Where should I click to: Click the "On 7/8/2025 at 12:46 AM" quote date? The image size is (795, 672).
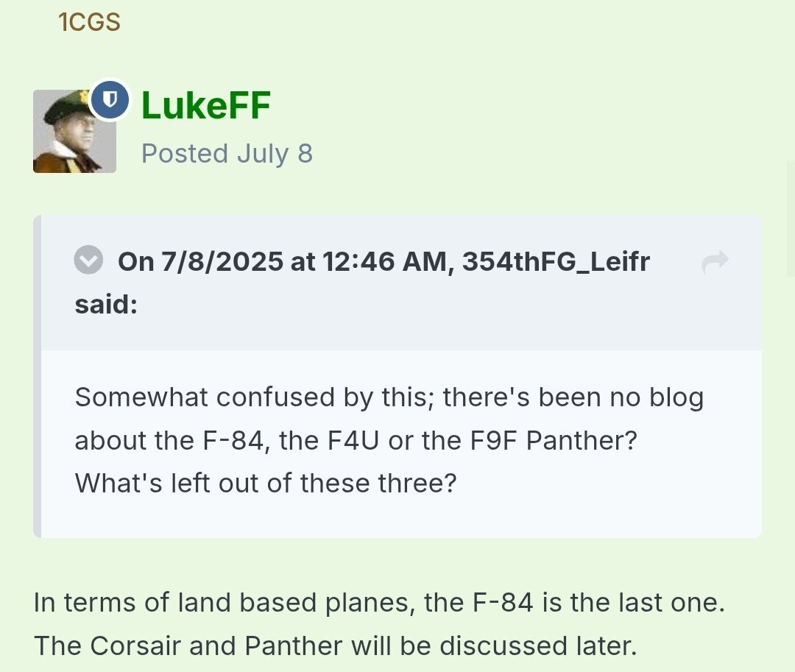click(x=283, y=261)
